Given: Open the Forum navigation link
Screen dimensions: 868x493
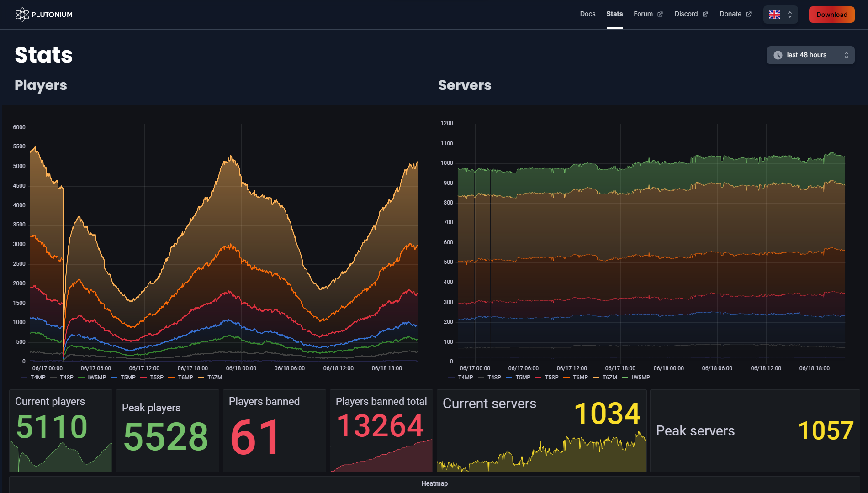Looking at the screenshot, I should (643, 14).
